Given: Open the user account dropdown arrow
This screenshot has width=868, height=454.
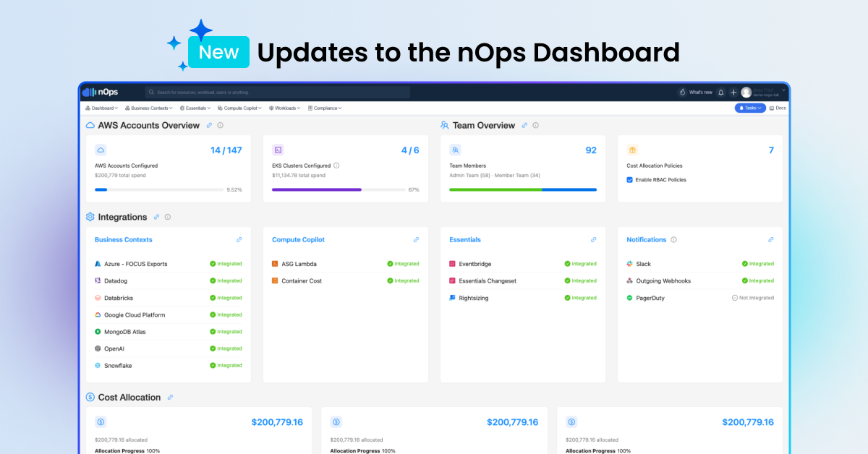Looking at the screenshot, I should coord(783,90).
